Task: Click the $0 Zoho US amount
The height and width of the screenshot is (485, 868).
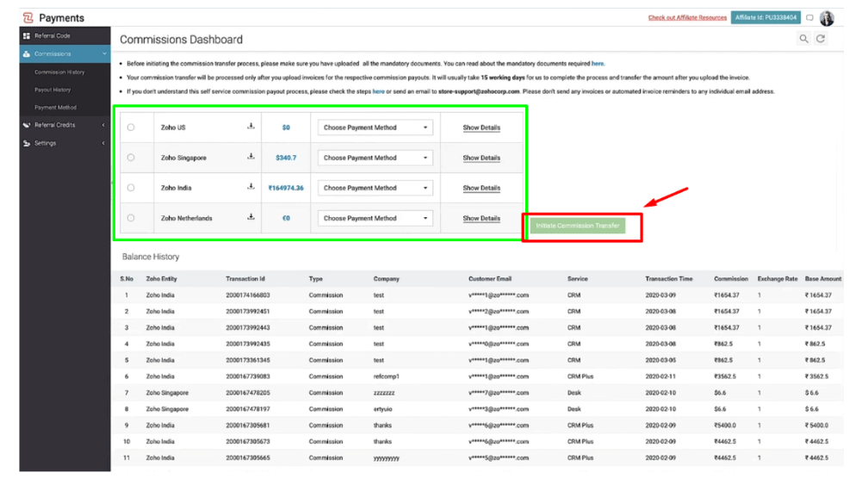Action: [x=286, y=127]
